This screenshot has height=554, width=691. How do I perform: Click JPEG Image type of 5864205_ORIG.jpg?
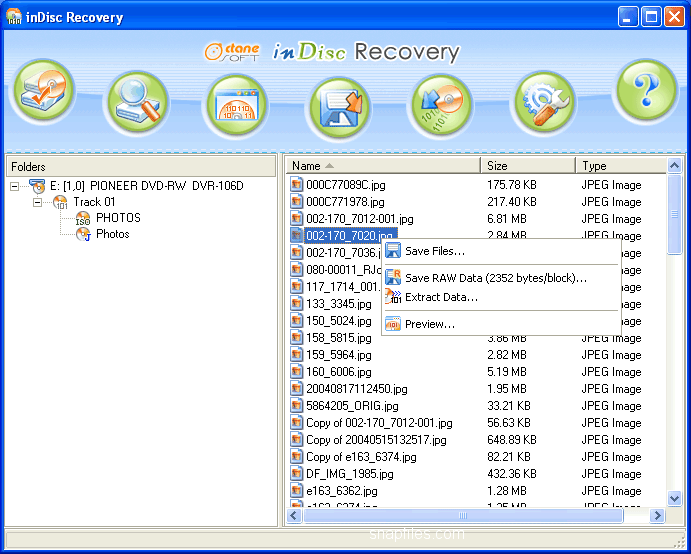(x=611, y=406)
